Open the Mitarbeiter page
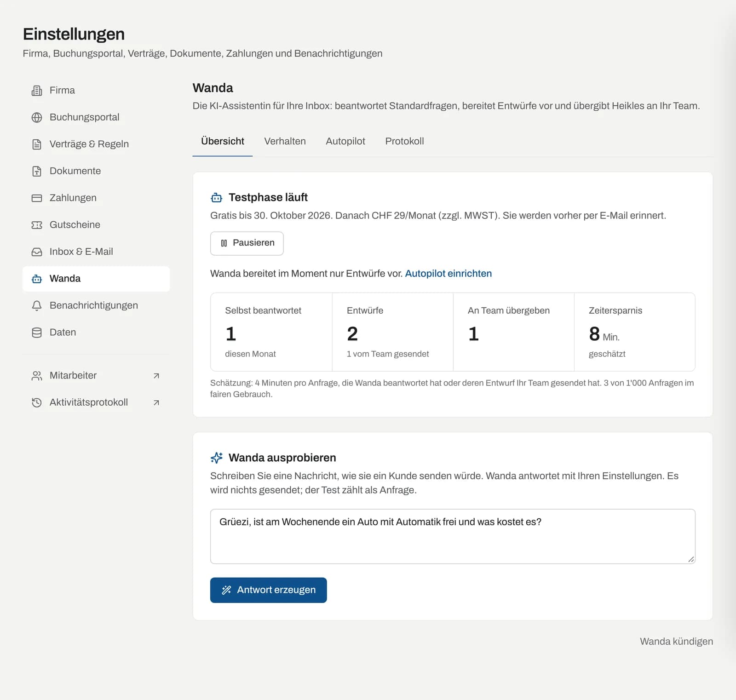Screen dimensions: 736x700 (x=96, y=376)
